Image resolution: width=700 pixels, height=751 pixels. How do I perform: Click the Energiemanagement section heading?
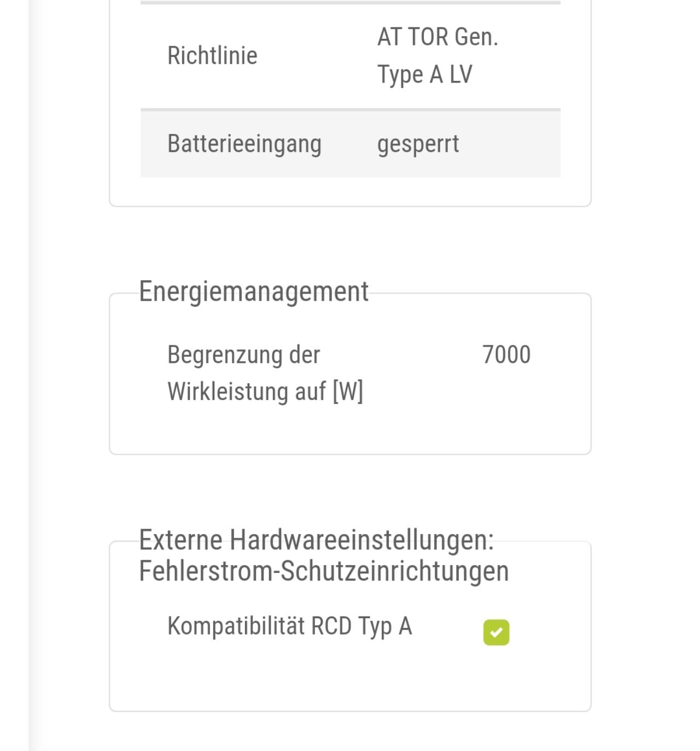[x=254, y=291]
